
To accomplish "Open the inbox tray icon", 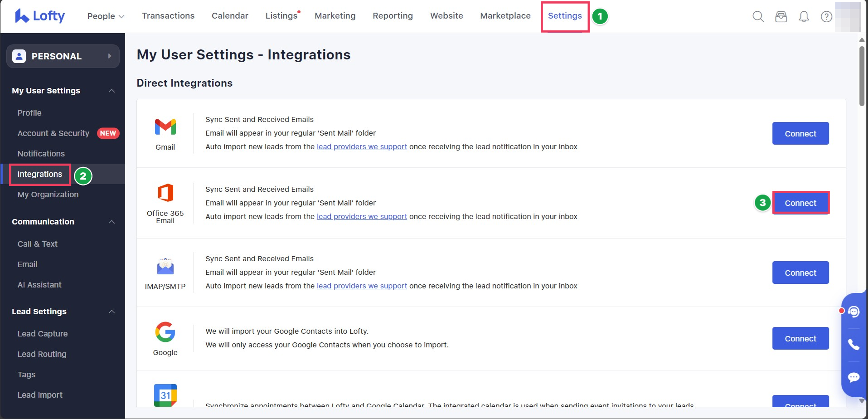I will point(781,17).
